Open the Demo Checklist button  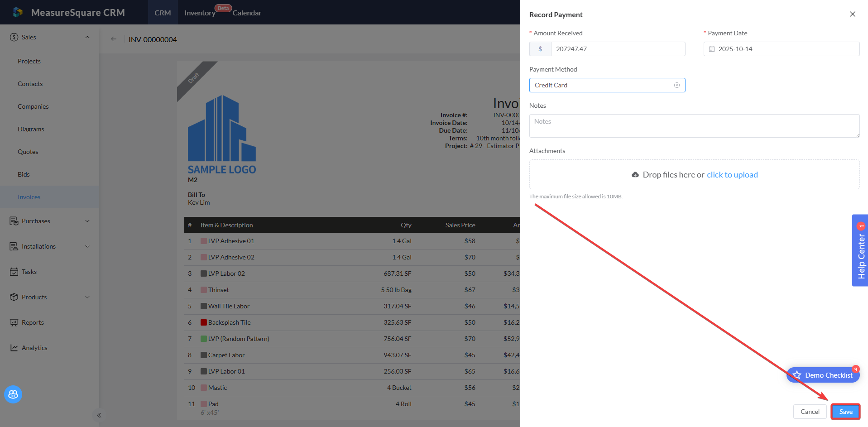point(823,375)
